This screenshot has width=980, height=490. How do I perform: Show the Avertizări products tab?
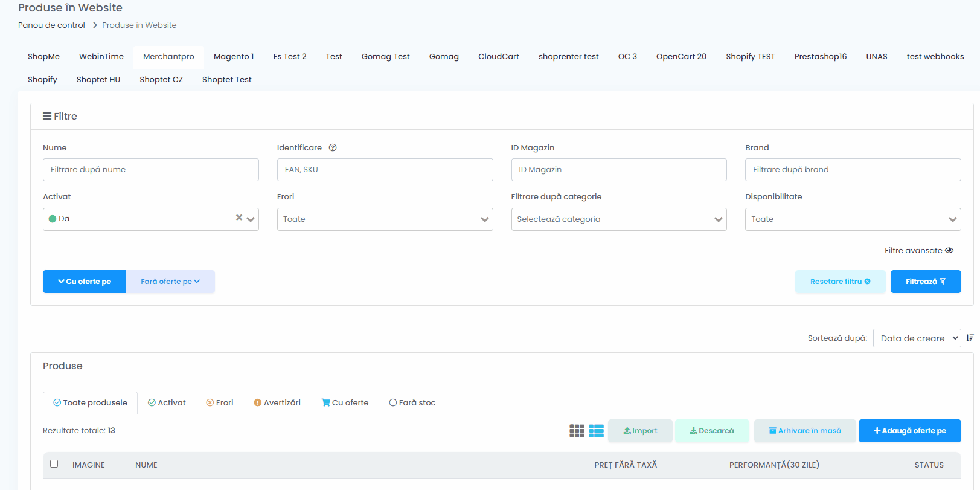277,402
